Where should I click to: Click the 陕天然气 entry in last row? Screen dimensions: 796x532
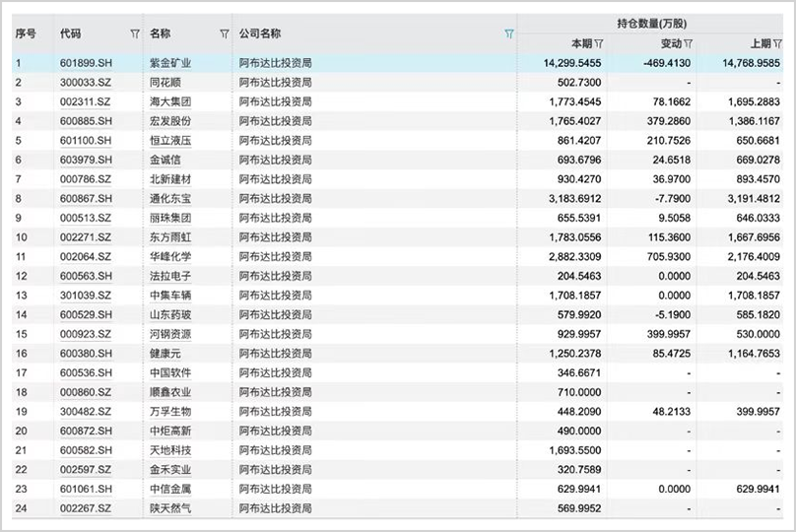(170, 508)
